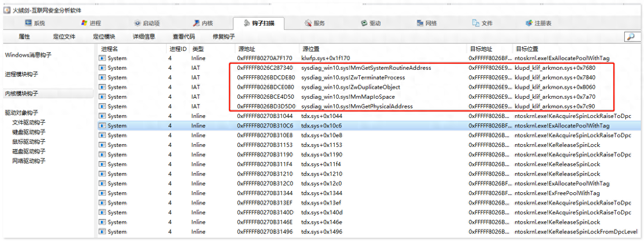644x241 pixels.
Task: Select sysdiag_win10.sys!MmGetPhysicalAddress entry
Action: point(357,106)
